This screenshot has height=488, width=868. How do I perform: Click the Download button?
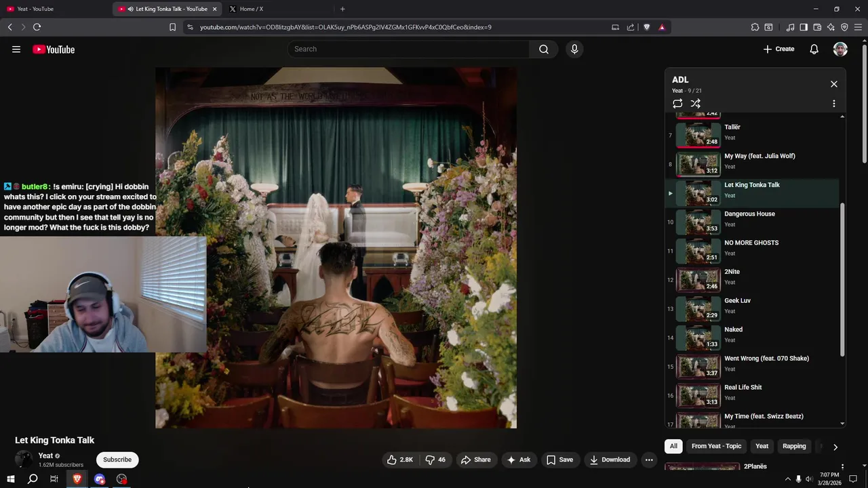pos(610,460)
